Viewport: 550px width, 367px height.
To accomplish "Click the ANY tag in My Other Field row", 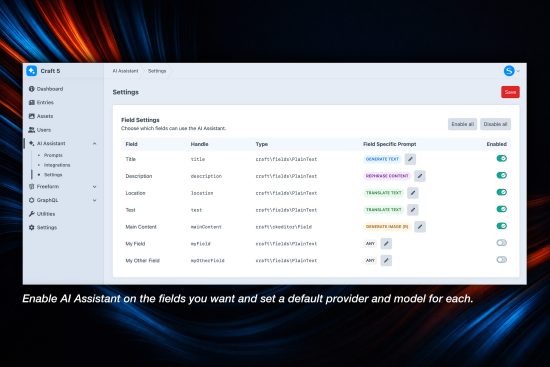I will [x=370, y=260].
